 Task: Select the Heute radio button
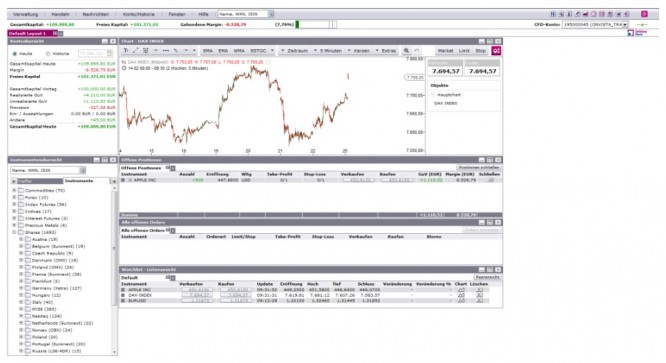coord(15,54)
